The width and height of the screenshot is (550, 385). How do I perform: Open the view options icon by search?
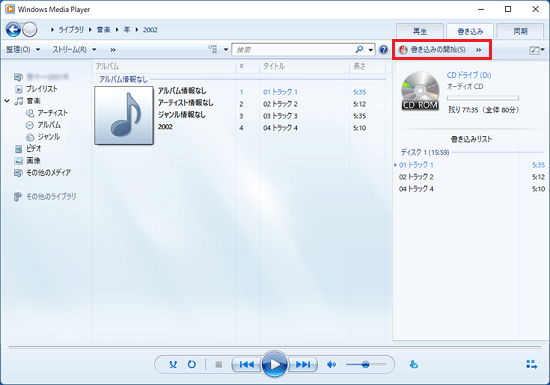(x=213, y=49)
